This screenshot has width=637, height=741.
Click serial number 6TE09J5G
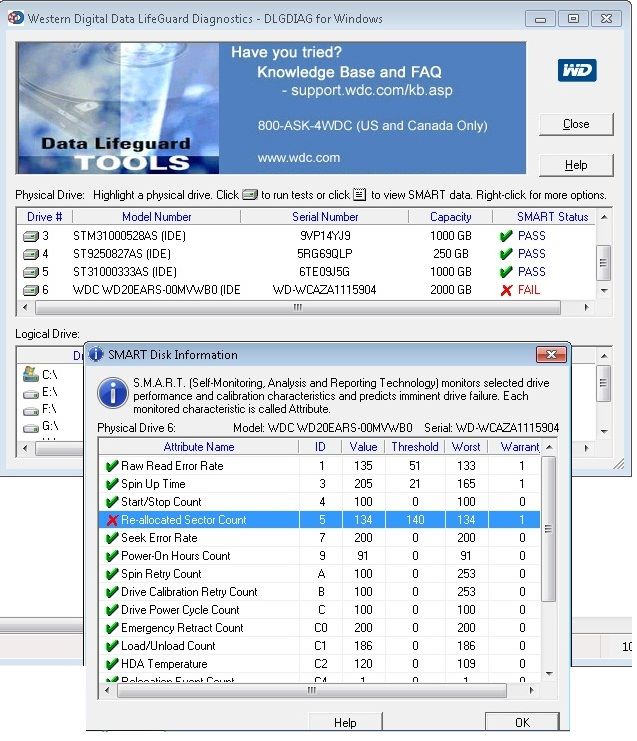pos(324,272)
